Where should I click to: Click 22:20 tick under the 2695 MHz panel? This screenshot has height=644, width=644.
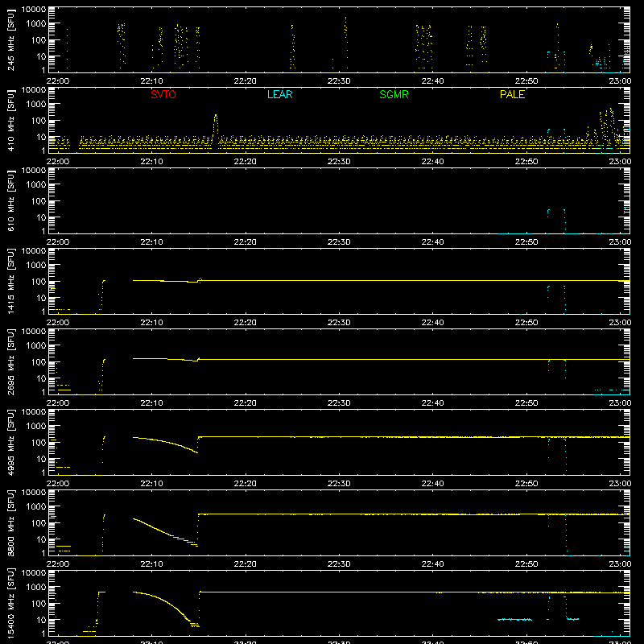(246, 403)
